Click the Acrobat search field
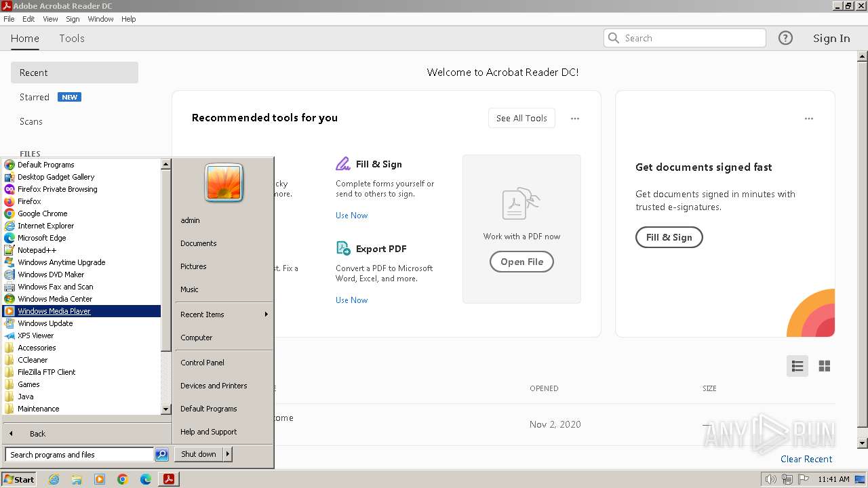 tap(685, 38)
